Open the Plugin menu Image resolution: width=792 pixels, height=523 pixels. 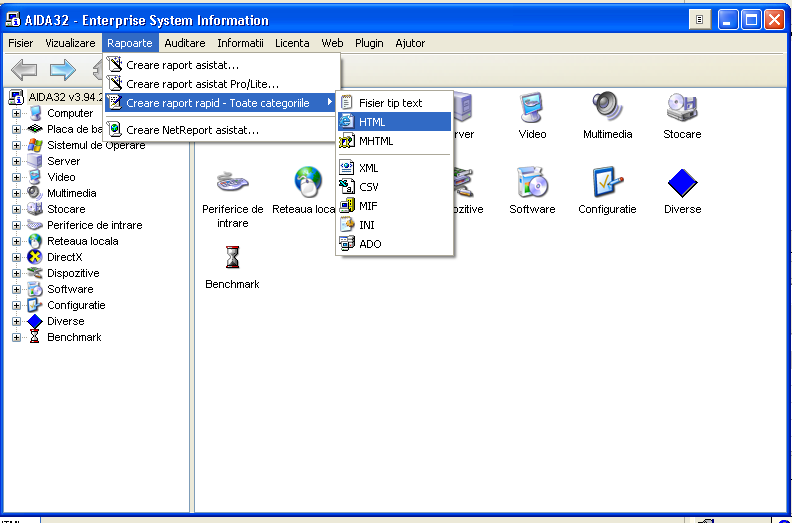pos(369,43)
